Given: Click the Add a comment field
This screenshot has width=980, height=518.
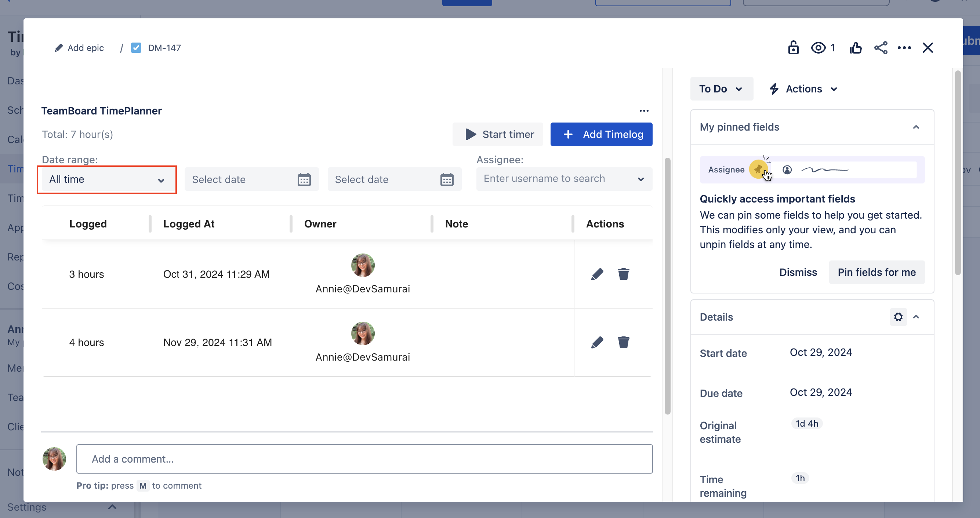Looking at the screenshot, I should (x=364, y=459).
